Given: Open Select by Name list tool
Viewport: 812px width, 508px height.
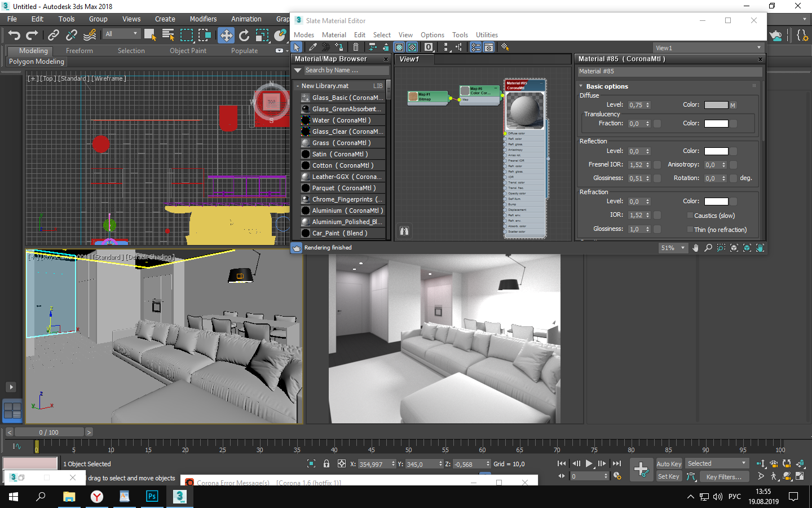Looking at the screenshot, I should click(x=168, y=35).
